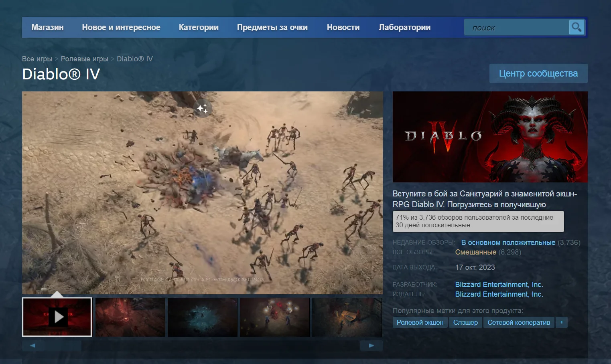
Task: Click Diablo® IV breadcrumb link
Action: pos(135,59)
